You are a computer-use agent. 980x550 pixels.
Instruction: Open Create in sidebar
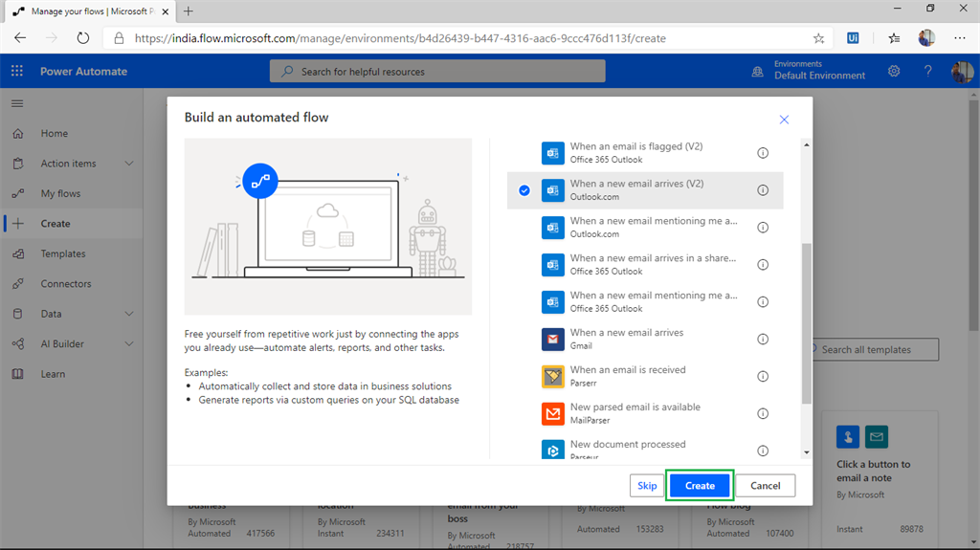coord(71,223)
